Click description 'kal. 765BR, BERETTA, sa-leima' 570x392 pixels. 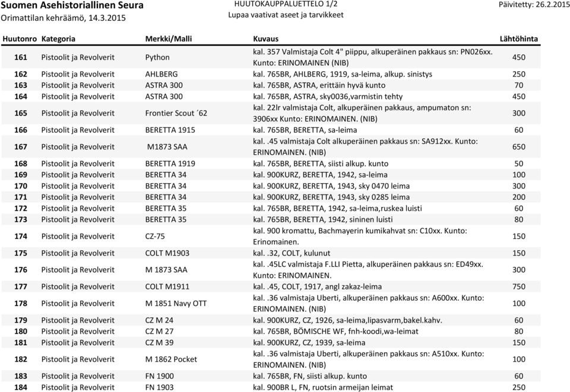[305, 130]
